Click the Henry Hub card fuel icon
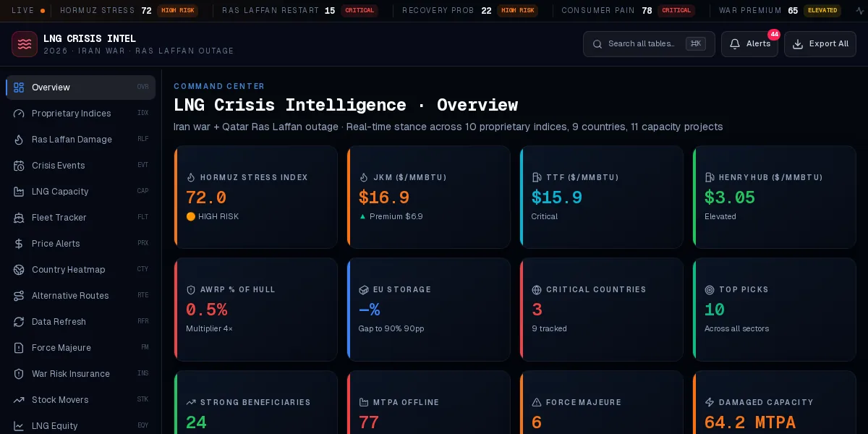The image size is (868, 434). tap(710, 177)
